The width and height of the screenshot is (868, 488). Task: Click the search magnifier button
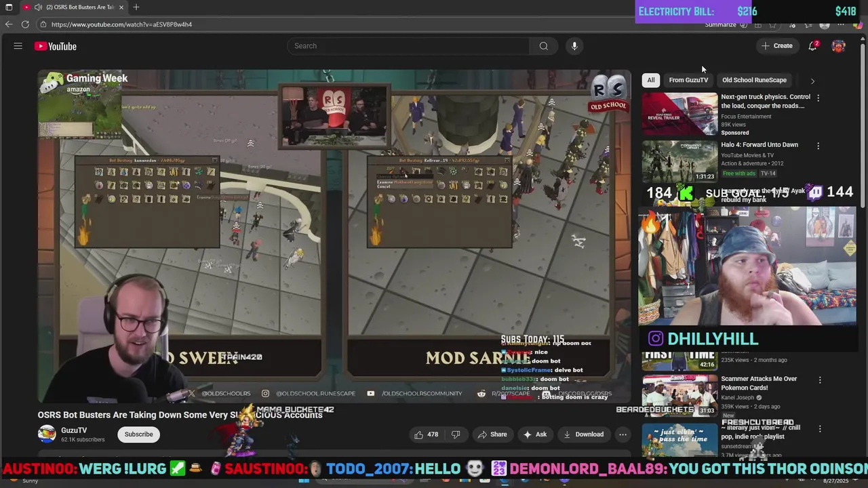point(543,46)
